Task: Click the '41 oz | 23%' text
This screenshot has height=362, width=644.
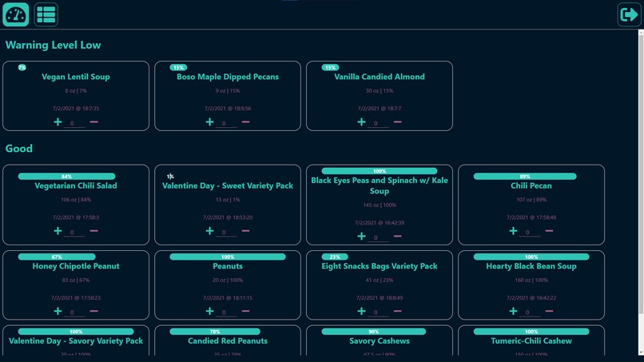Action: 380,280
